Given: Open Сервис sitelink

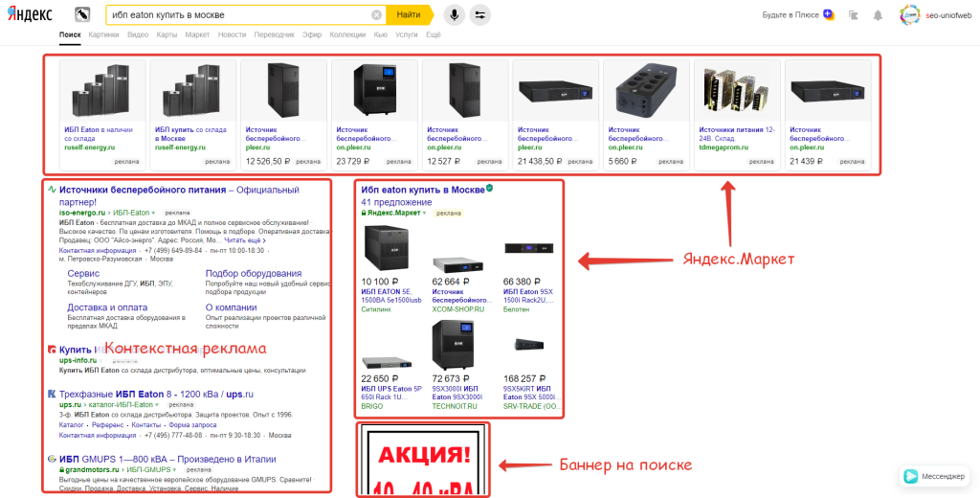Looking at the screenshot, I should 83,273.
